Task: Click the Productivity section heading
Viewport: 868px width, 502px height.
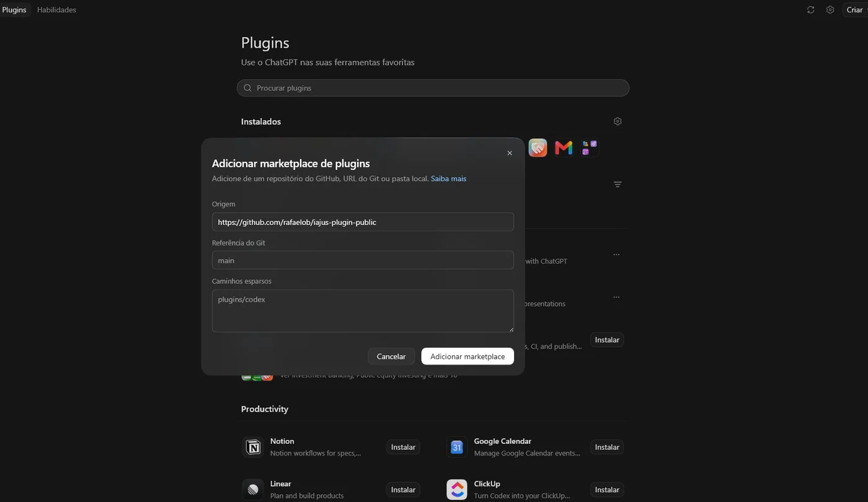Action: pyautogui.click(x=265, y=409)
